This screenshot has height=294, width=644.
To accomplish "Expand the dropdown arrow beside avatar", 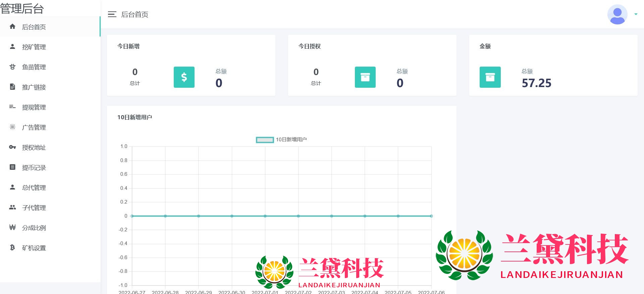I will [636, 14].
